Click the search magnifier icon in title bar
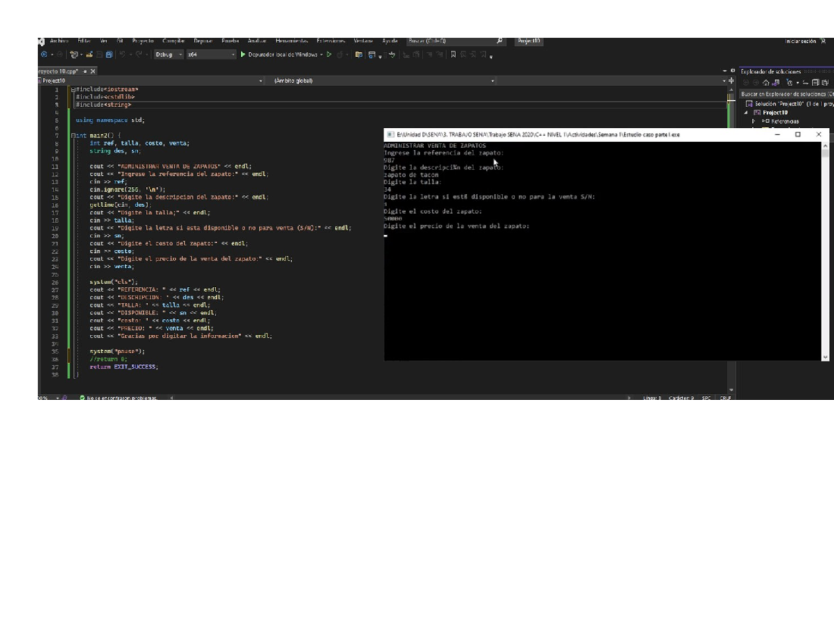This screenshot has height=644, width=834. click(499, 41)
